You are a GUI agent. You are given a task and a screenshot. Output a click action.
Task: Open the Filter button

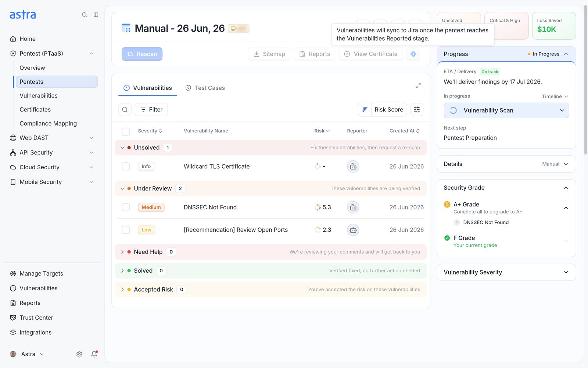pyautogui.click(x=151, y=110)
